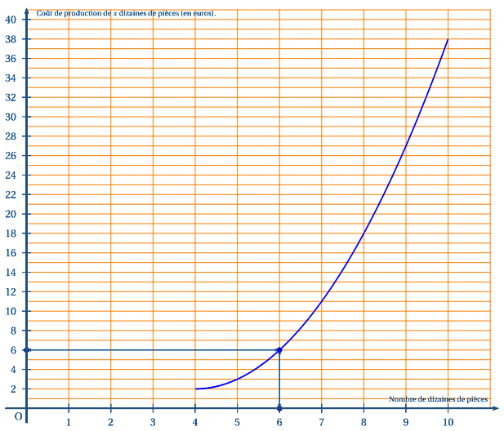Click the y-axis tick label 2
Screen dimensions: 504x431
pos(13,389)
